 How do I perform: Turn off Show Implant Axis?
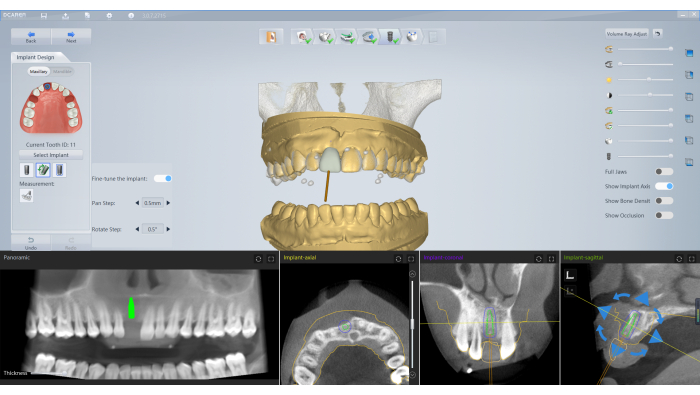[664, 186]
